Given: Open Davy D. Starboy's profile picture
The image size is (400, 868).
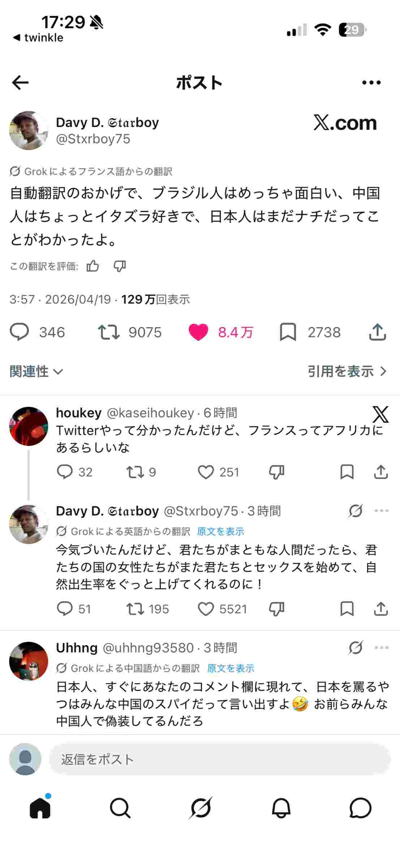Looking at the screenshot, I should (29, 131).
